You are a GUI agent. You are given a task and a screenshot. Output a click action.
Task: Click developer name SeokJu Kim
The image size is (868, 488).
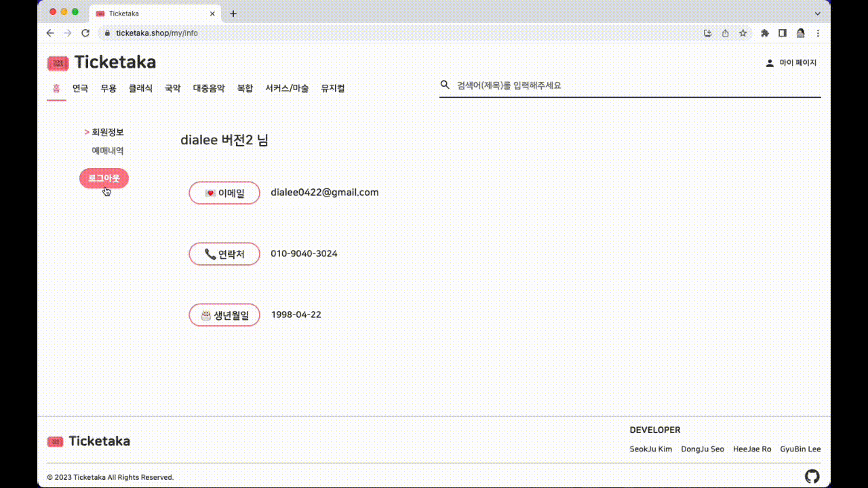(x=651, y=449)
